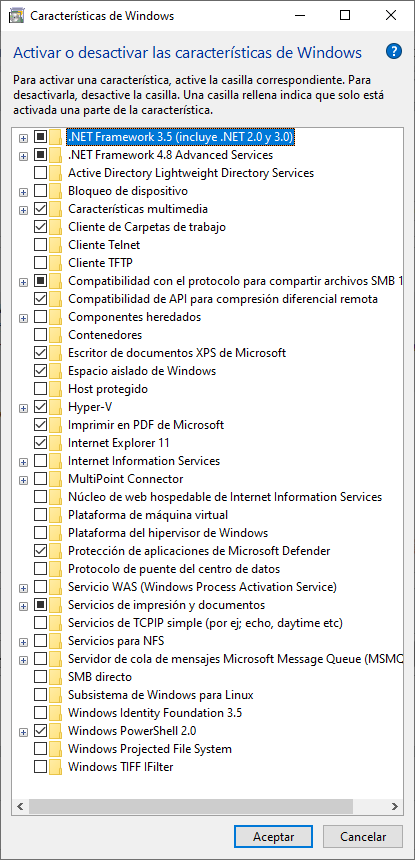This screenshot has width=415, height=860.
Task: Select Plataforma del hipervisor de Windows row
Action: (x=168, y=533)
